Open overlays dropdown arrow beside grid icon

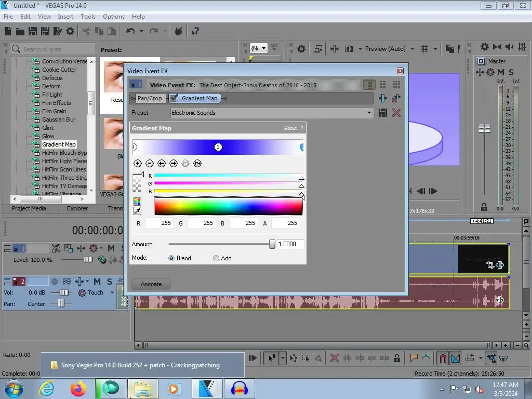tap(435, 49)
